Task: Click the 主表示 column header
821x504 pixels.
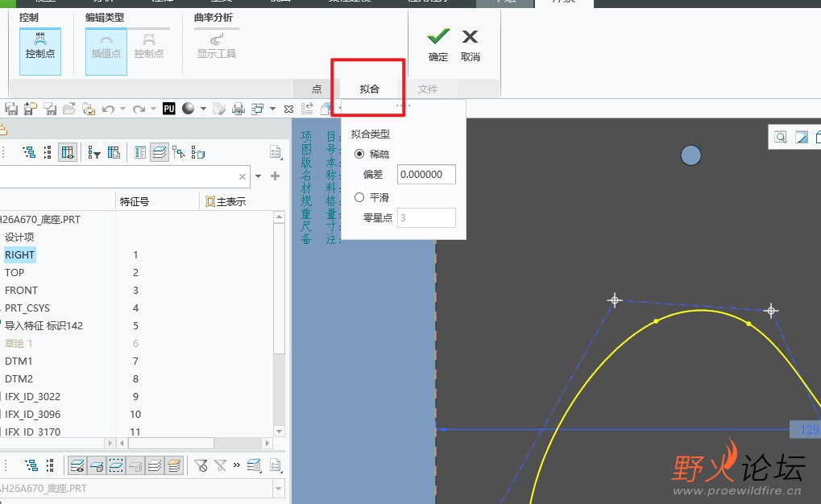Action: point(226,201)
